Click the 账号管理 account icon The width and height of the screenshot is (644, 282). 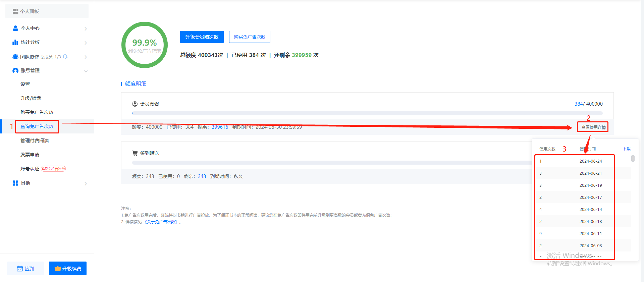[15, 70]
